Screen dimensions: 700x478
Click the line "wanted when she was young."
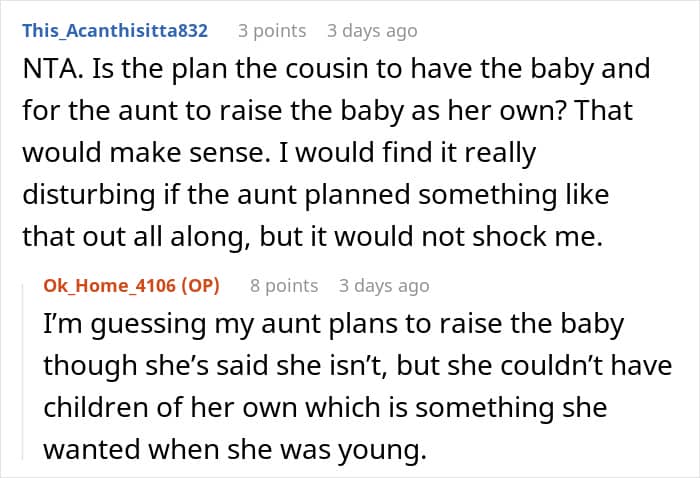click(234, 450)
